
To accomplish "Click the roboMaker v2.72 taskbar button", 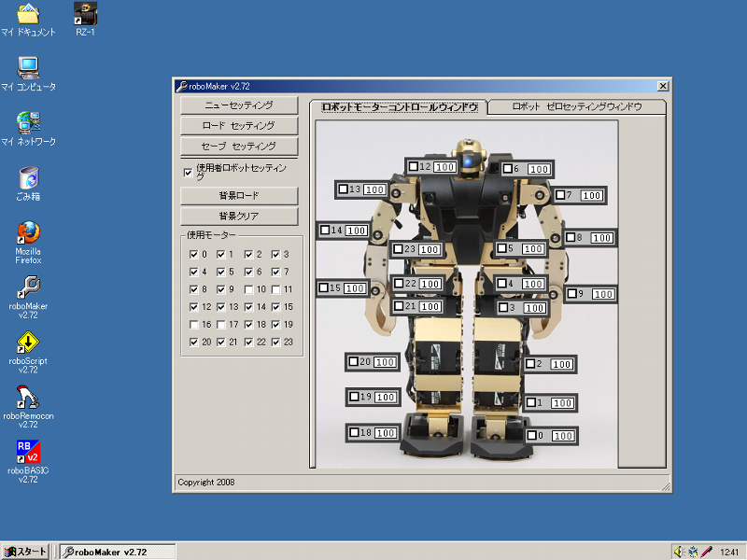I will 118,552.
